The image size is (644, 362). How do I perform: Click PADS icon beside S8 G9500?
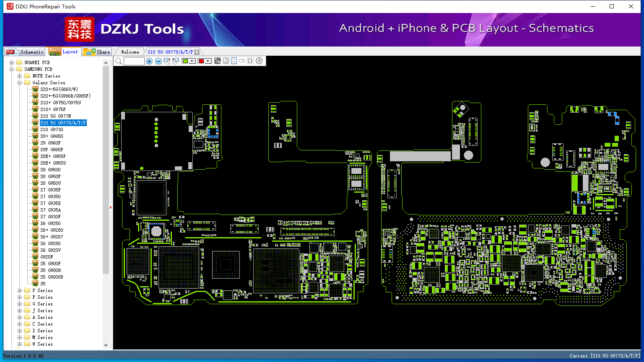(35, 170)
